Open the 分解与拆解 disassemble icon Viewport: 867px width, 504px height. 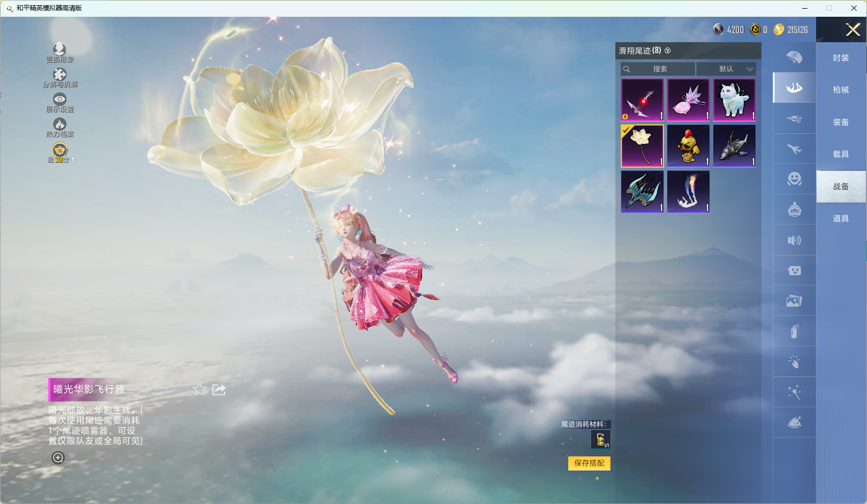click(60, 78)
